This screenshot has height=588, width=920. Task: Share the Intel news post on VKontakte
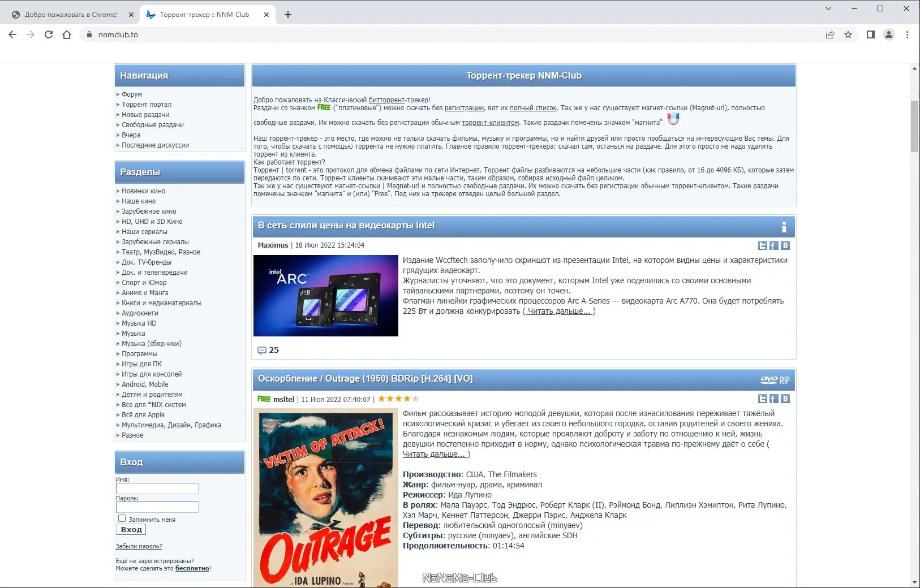coord(785,245)
